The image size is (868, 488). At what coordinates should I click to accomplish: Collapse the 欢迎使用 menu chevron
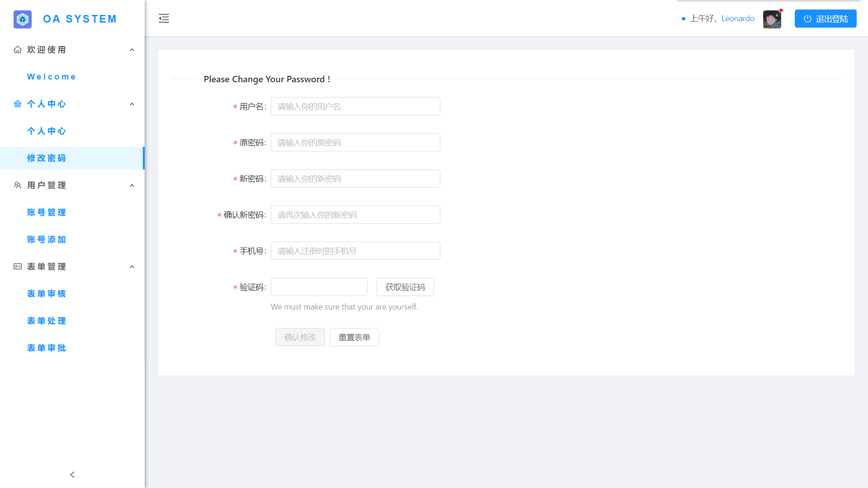click(132, 50)
